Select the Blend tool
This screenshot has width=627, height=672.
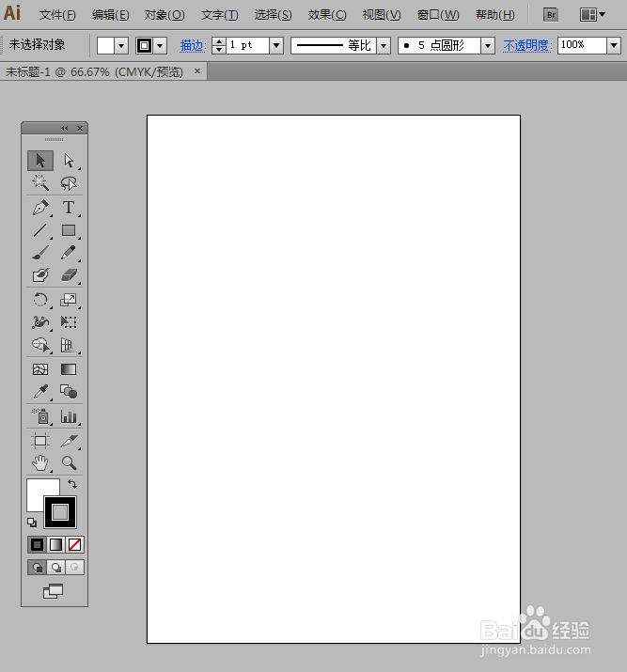[69, 392]
